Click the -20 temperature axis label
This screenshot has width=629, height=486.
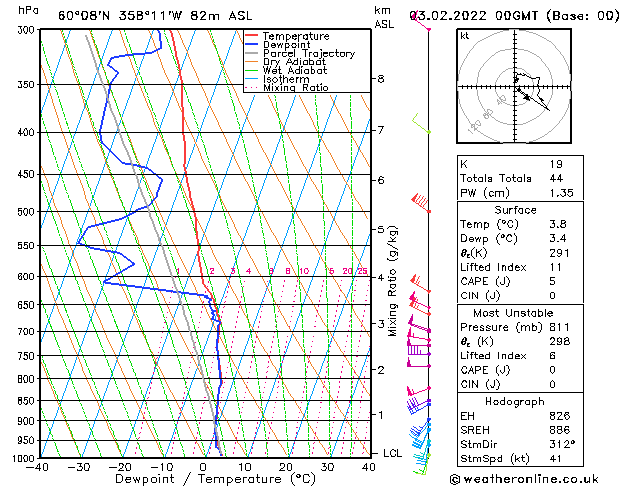click(x=120, y=467)
